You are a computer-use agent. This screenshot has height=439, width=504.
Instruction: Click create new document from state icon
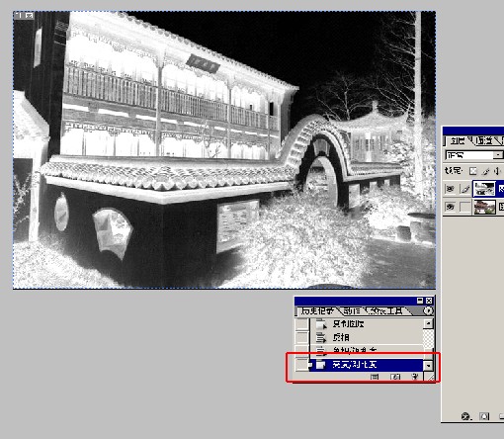coord(375,377)
